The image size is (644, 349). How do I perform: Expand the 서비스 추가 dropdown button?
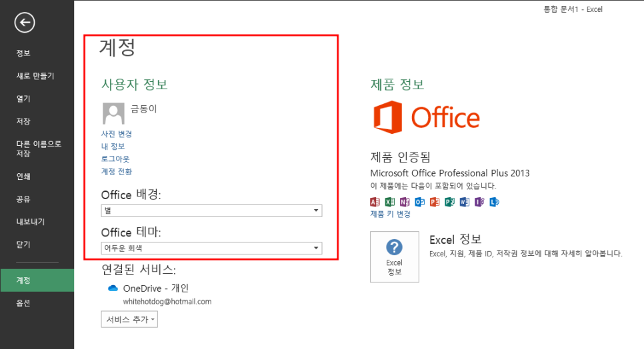pyautogui.click(x=129, y=320)
